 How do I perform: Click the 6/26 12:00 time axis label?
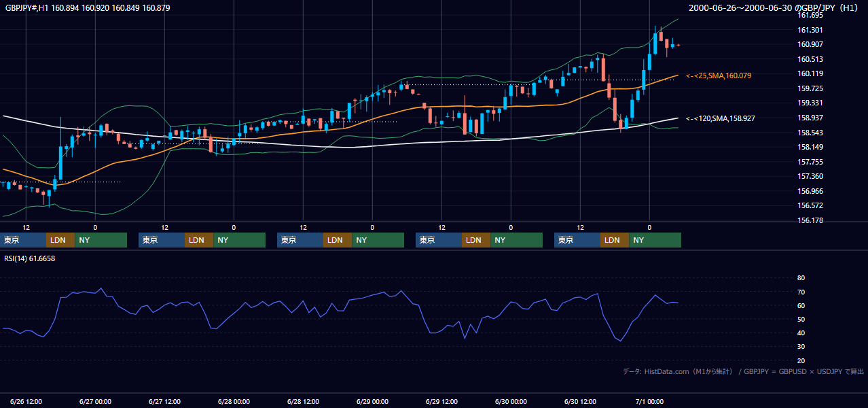point(27,402)
